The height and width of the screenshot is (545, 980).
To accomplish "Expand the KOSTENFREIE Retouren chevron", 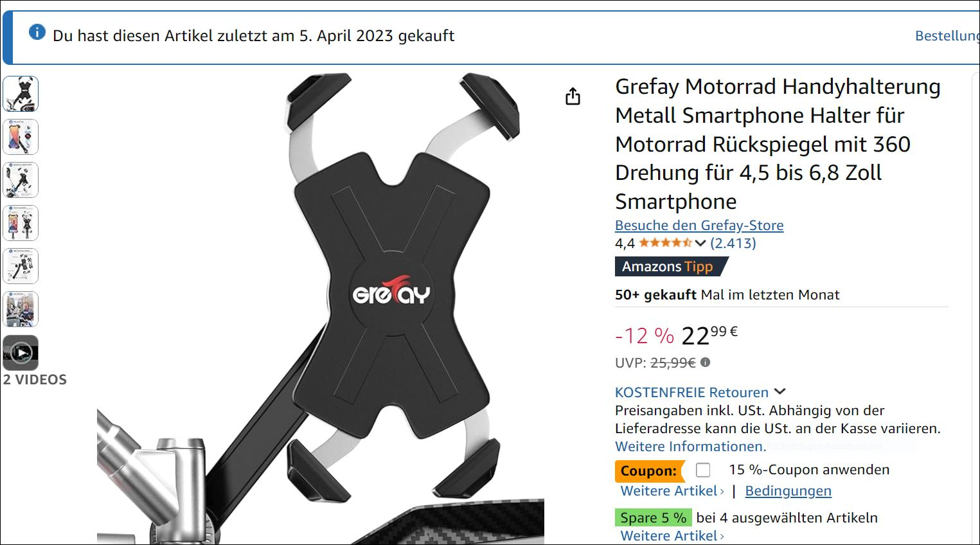I will pyautogui.click(x=780, y=391).
